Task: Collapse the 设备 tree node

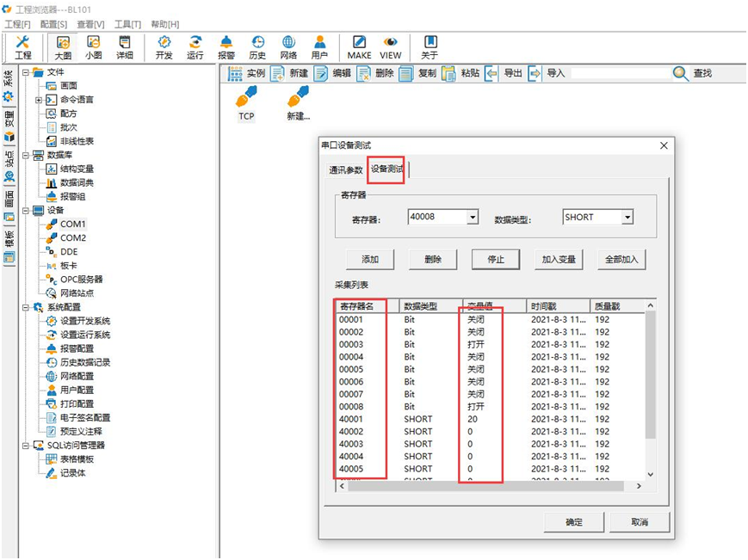Action: [25, 211]
